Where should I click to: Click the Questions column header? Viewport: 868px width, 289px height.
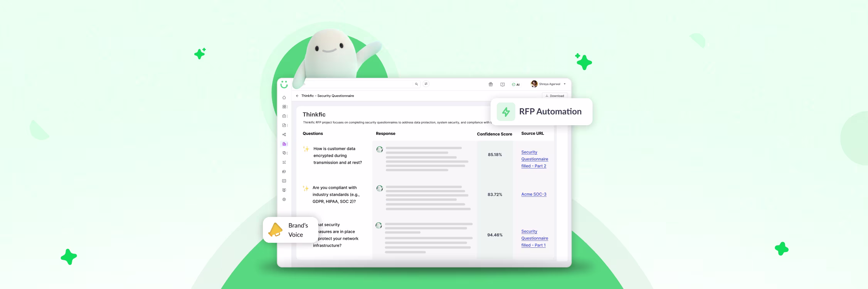[313, 133]
